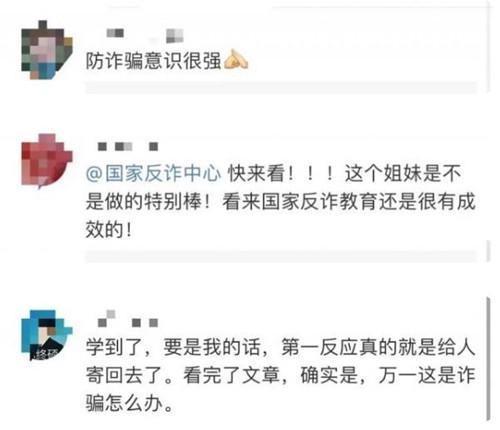Click the gray divider below the first comment
The height and width of the screenshot is (430, 500).
[281, 88]
